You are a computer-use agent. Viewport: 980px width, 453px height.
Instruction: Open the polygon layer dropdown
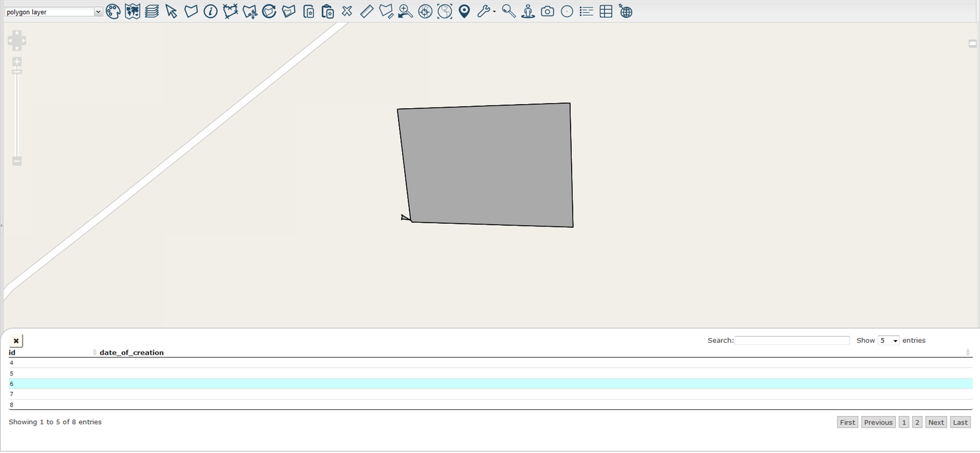(x=53, y=12)
